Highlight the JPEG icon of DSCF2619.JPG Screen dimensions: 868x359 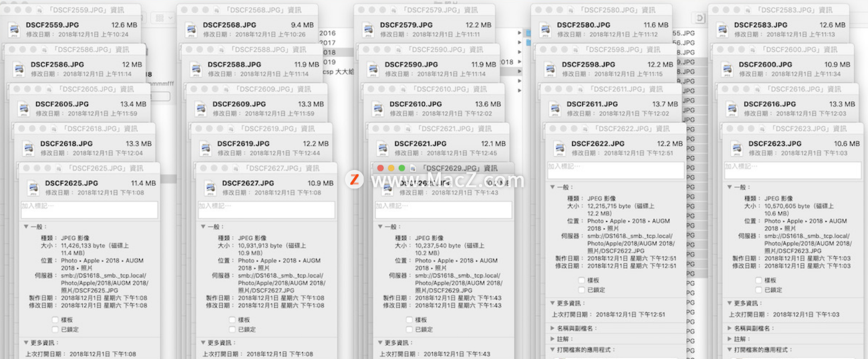[206, 148]
